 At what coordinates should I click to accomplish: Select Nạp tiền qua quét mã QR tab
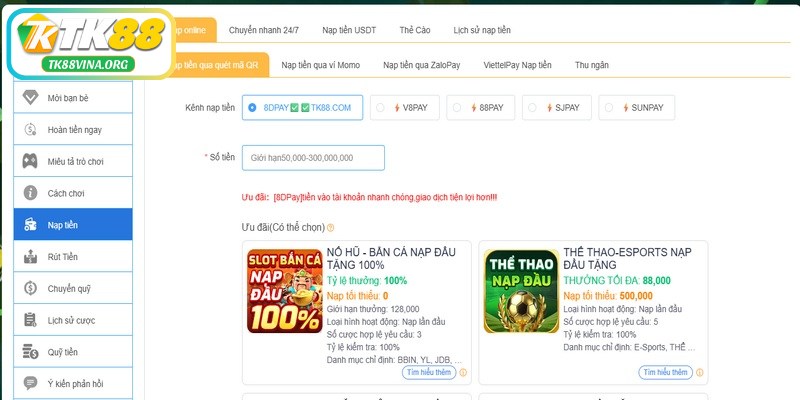click(219, 65)
